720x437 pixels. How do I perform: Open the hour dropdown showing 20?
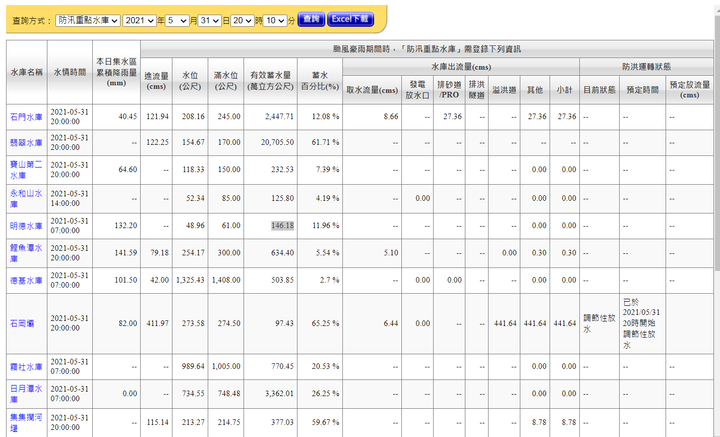(242, 20)
